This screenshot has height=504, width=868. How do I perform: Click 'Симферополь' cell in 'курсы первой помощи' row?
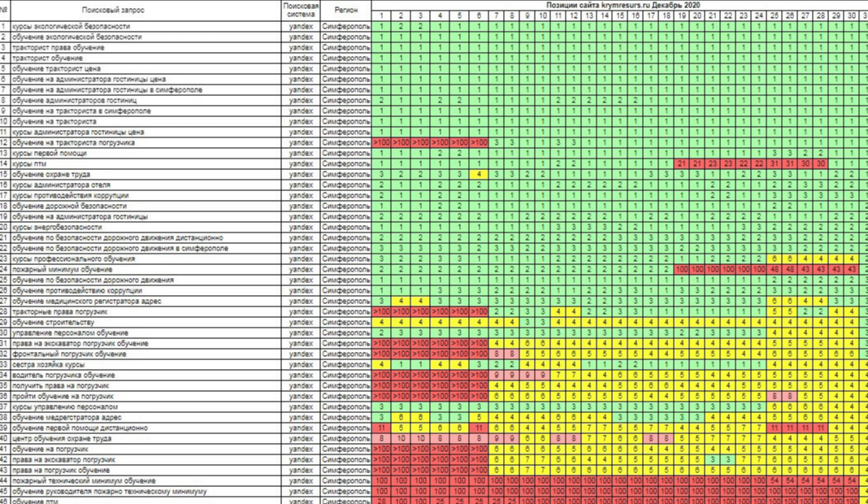346,153
